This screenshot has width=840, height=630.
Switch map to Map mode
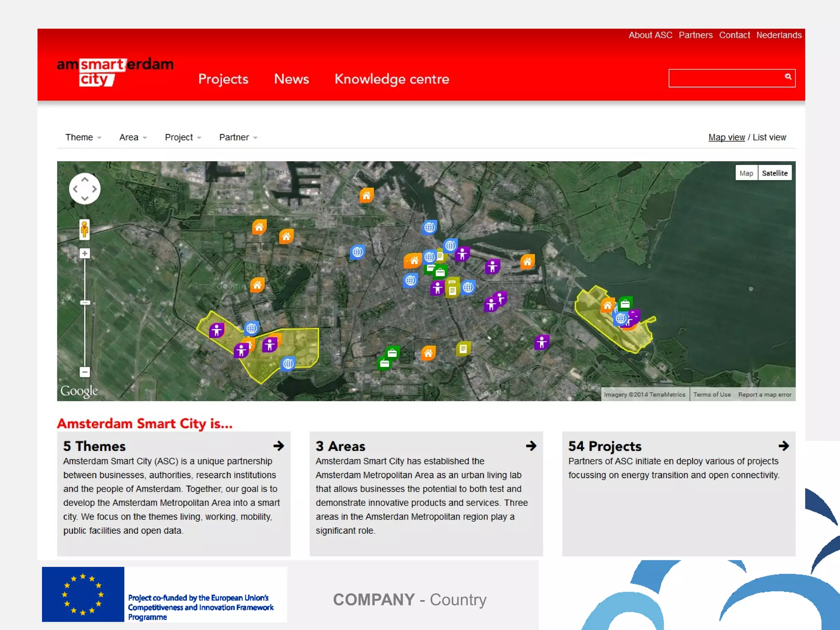[746, 173]
